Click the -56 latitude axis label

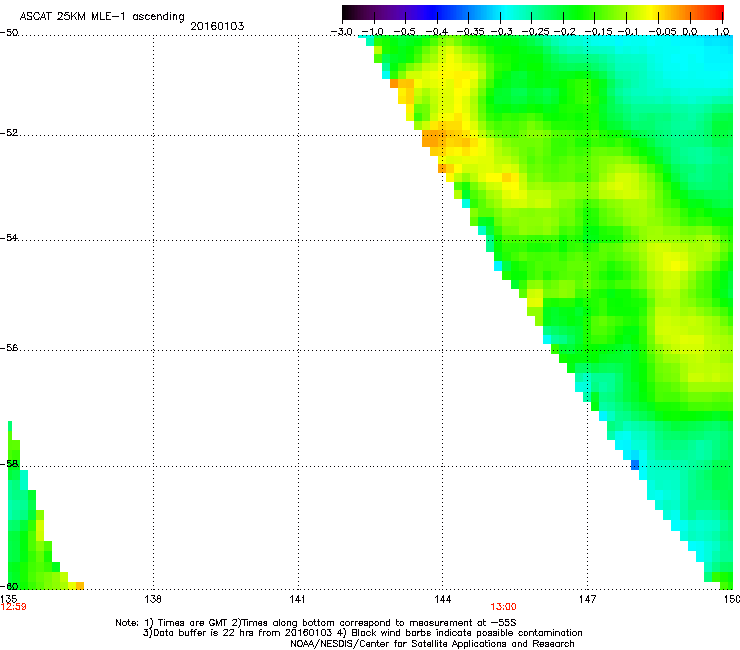coord(9,347)
